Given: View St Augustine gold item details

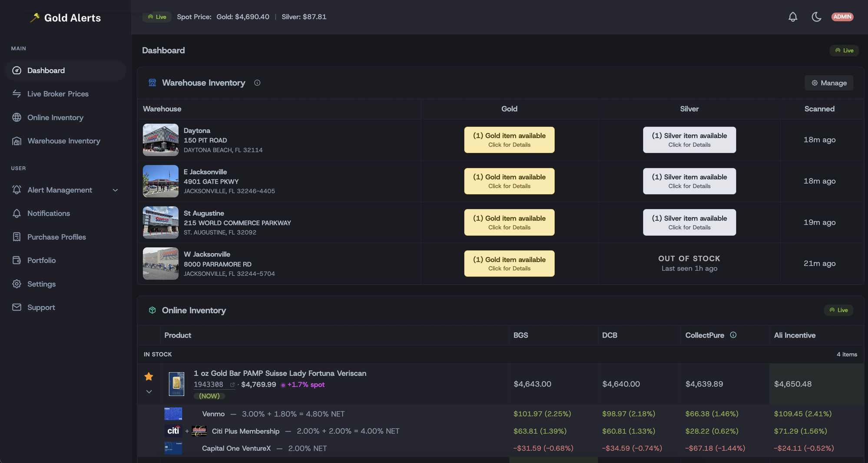Looking at the screenshot, I should [509, 222].
